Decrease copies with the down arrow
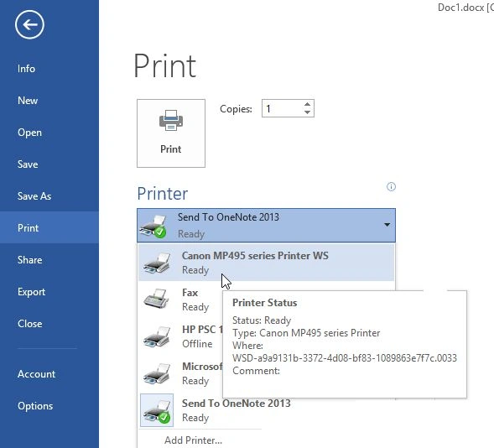Image resolution: width=494 pixels, height=448 pixels. (x=308, y=112)
